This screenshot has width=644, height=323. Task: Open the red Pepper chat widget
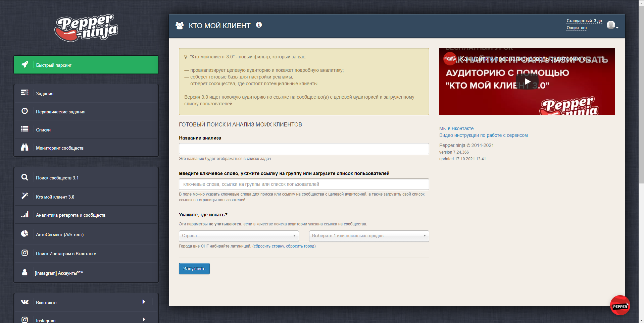point(620,305)
